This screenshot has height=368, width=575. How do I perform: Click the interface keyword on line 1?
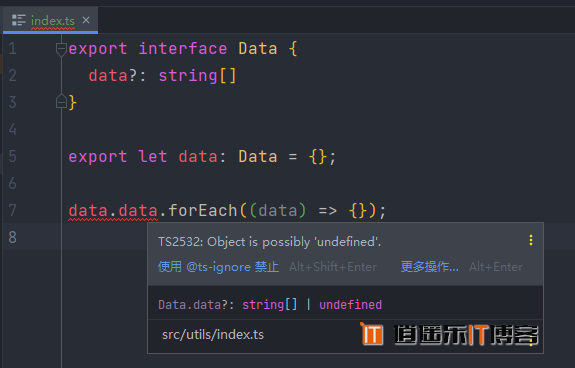coord(183,49)
